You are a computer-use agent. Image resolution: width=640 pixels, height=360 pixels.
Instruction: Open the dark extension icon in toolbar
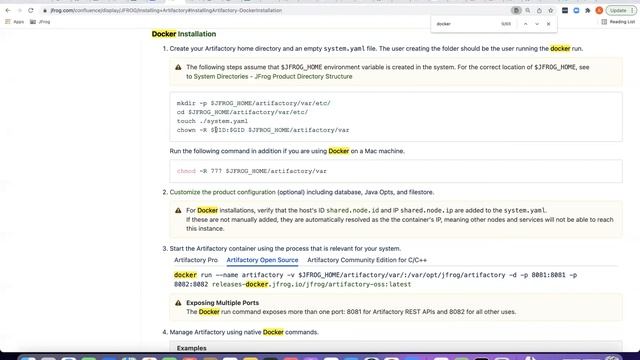pyautogui.click(x=565, y=11)
